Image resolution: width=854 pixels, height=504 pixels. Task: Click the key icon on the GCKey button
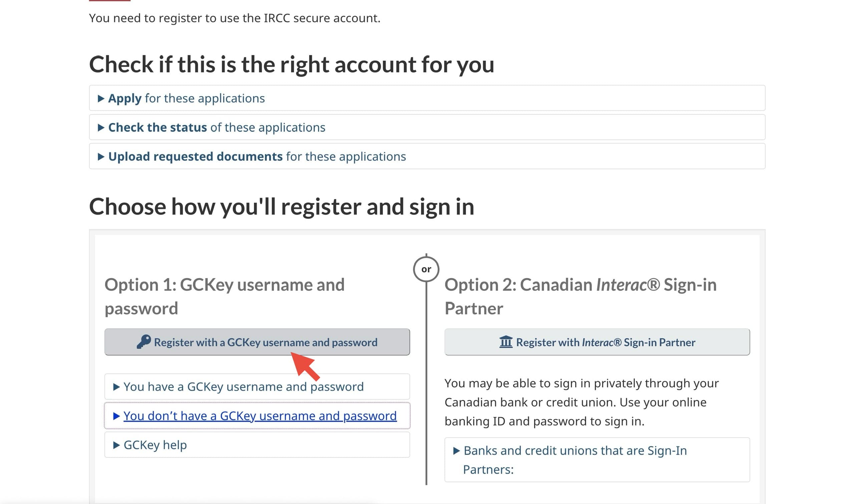(144, 342)
